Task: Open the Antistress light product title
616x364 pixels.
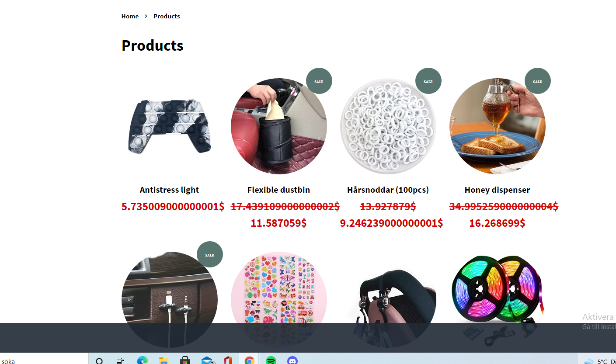Action: coord(169,190)
